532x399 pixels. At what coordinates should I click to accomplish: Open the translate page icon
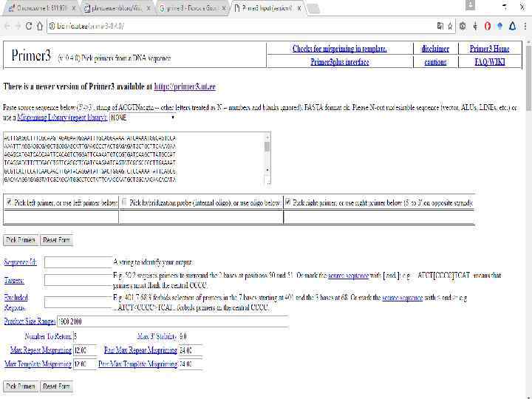pos(440,26)
